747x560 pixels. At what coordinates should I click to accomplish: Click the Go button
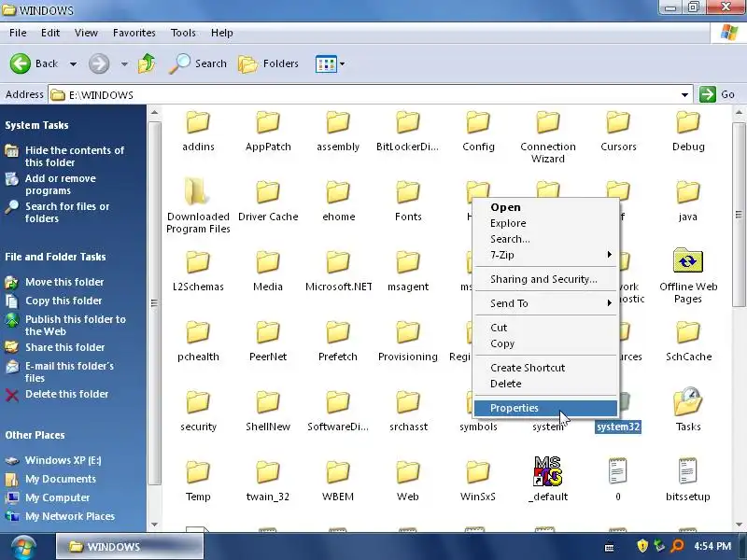point(717,94)
